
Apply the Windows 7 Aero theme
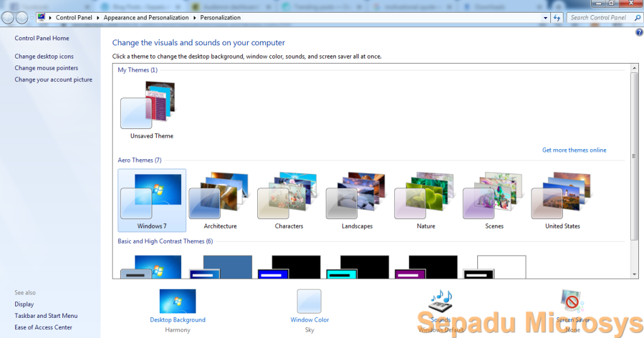(x=152, y=200)
